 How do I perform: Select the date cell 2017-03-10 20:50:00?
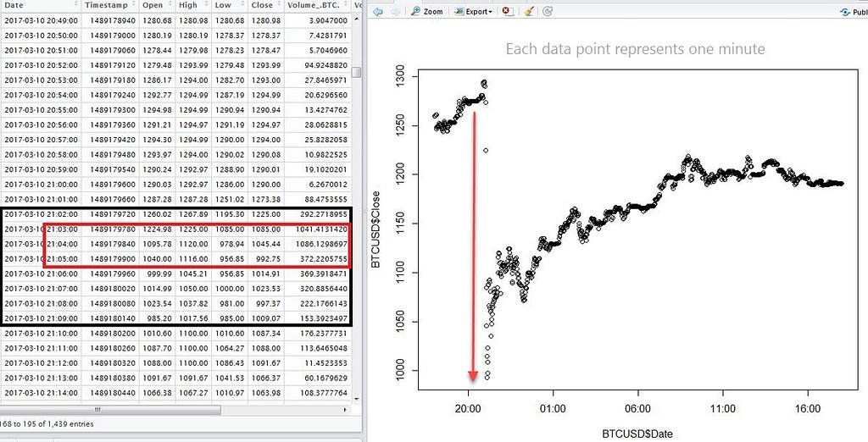pos(41,36)
